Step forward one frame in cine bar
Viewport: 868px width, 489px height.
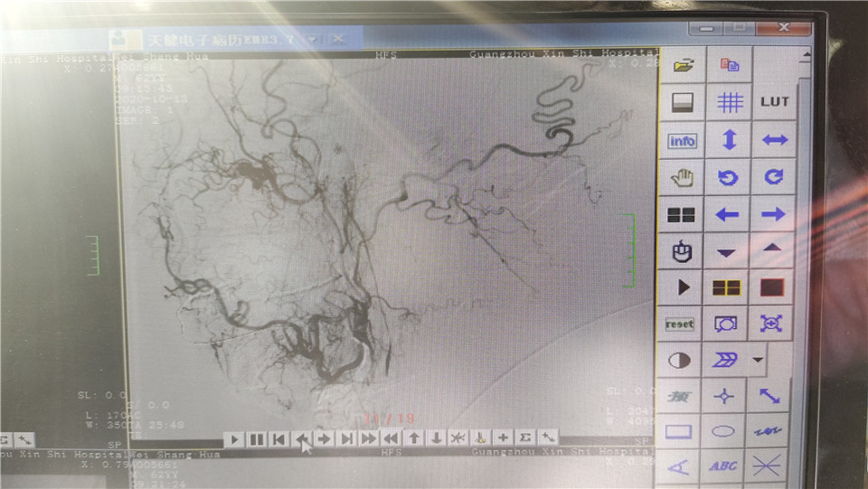(325, 439)
